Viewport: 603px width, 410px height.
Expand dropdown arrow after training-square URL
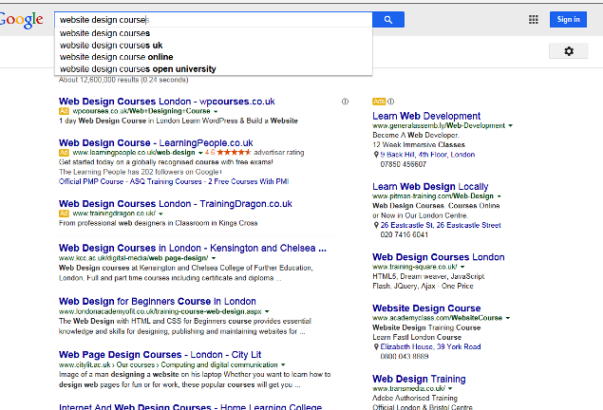point(463,267)
